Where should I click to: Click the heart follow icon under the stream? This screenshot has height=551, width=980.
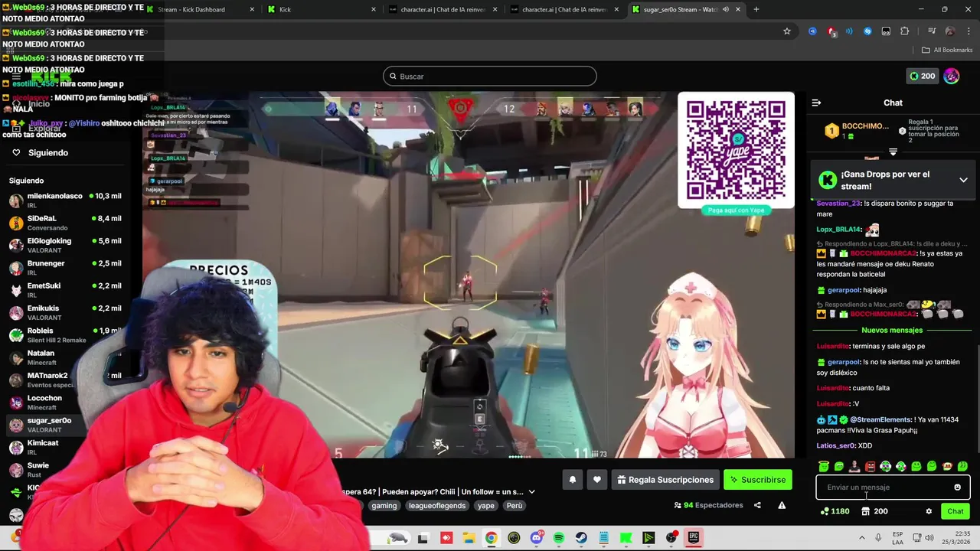tap(597, 480)
